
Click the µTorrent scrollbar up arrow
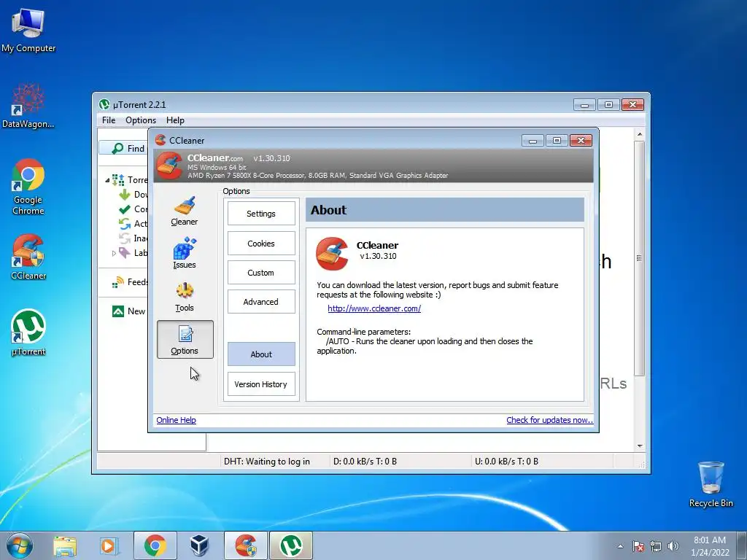(639, 134)
